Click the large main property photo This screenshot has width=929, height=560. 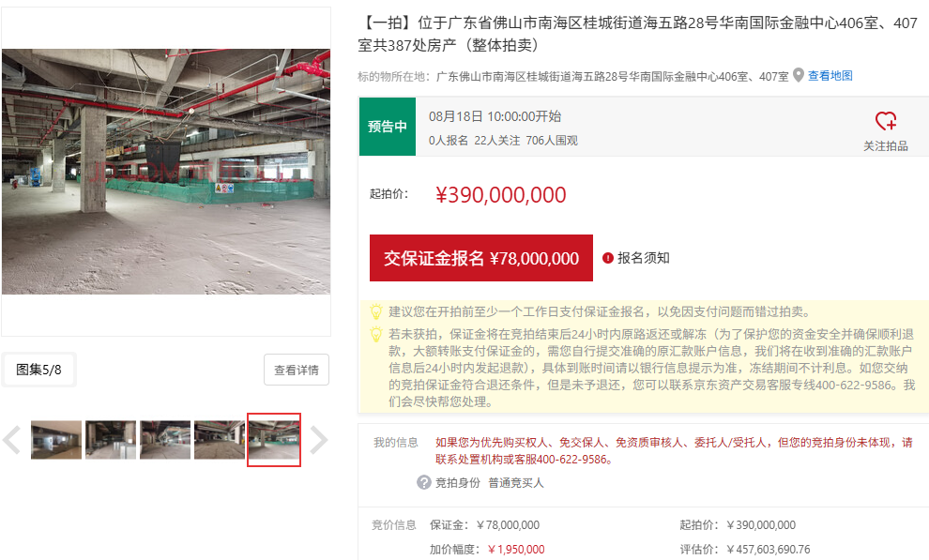(x=166, y=172)
